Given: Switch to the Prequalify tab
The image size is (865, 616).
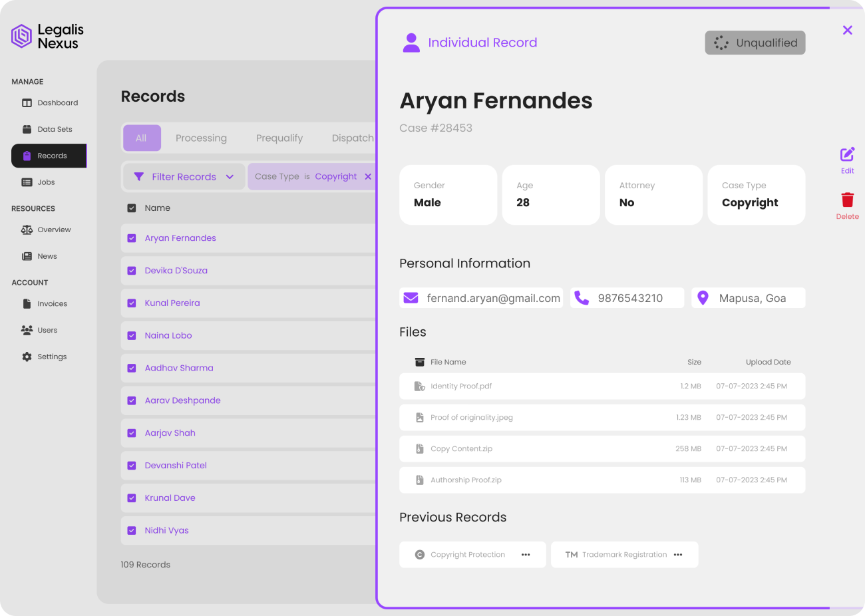Looking at the screenshot, I should click(x=279, y=138).
